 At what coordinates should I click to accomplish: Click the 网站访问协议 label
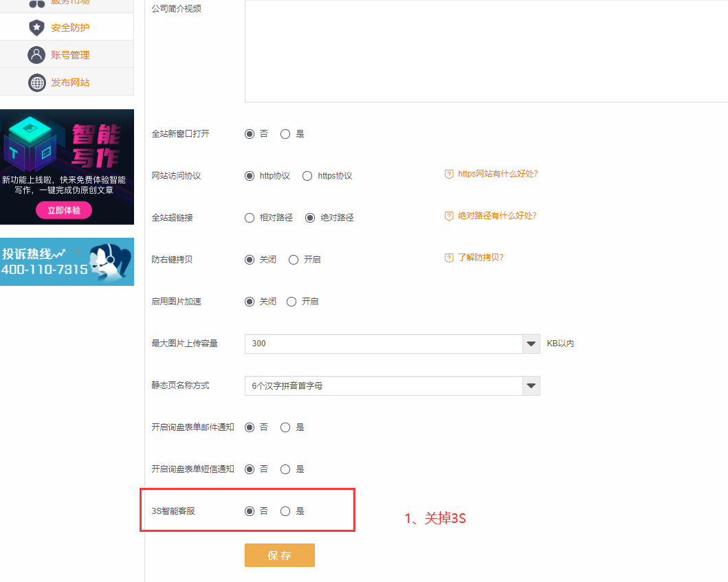point(176,176)
